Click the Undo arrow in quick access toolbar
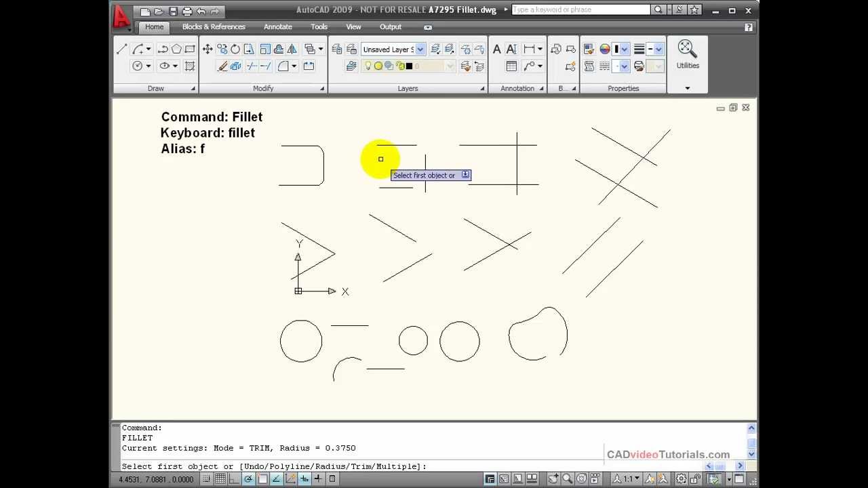 201,12
